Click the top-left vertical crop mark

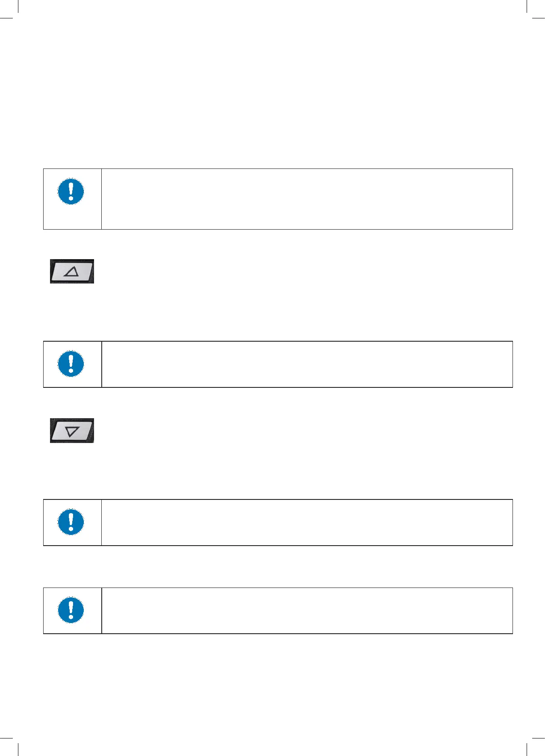coord(18,6)
